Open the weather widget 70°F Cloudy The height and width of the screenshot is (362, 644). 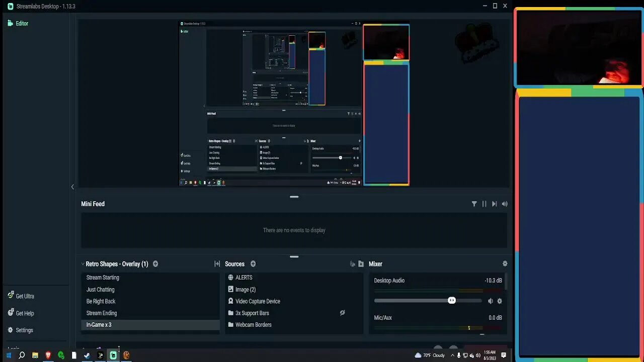[x=430, y=355]
